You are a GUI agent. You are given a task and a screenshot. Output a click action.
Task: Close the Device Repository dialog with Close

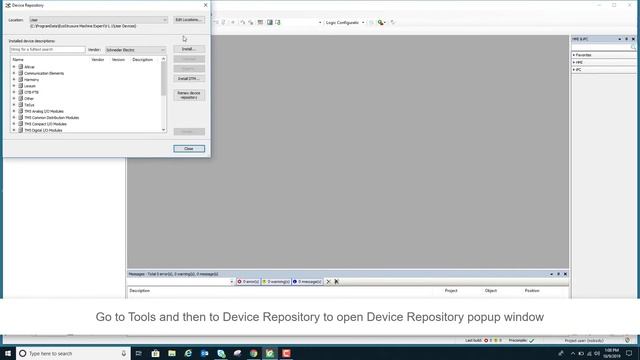[x=189, y=149]
